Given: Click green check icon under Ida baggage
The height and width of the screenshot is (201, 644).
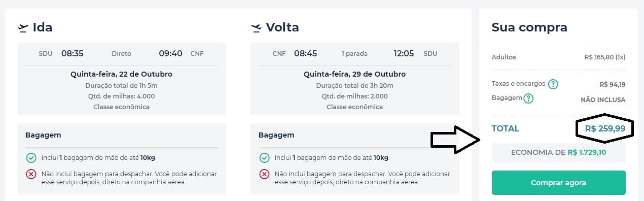Looking at the screenshot, I should point(31,158).
